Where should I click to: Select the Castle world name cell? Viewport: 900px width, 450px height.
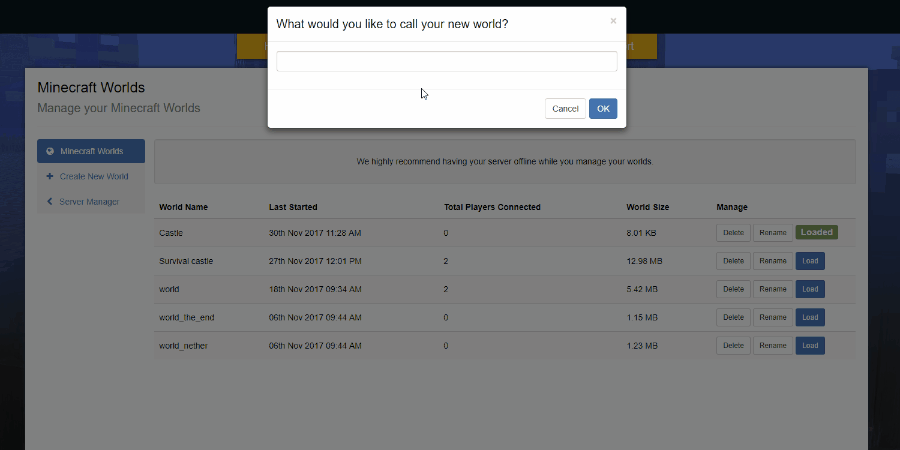tap(170, 233)
